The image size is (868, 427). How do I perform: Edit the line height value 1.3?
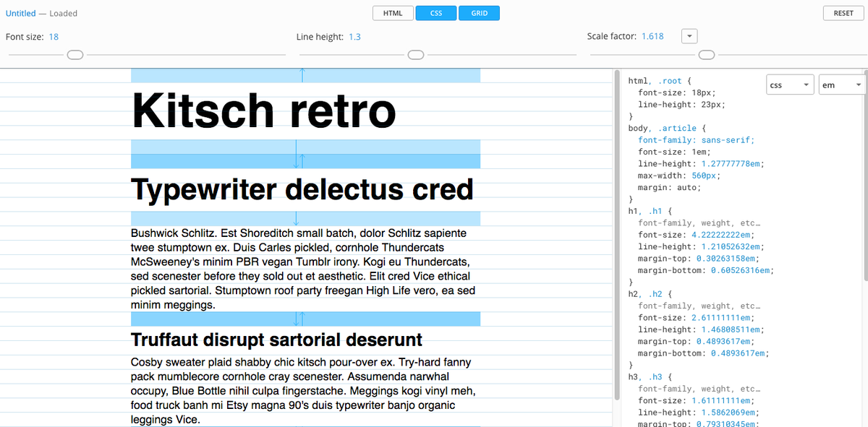coord(354,36)
